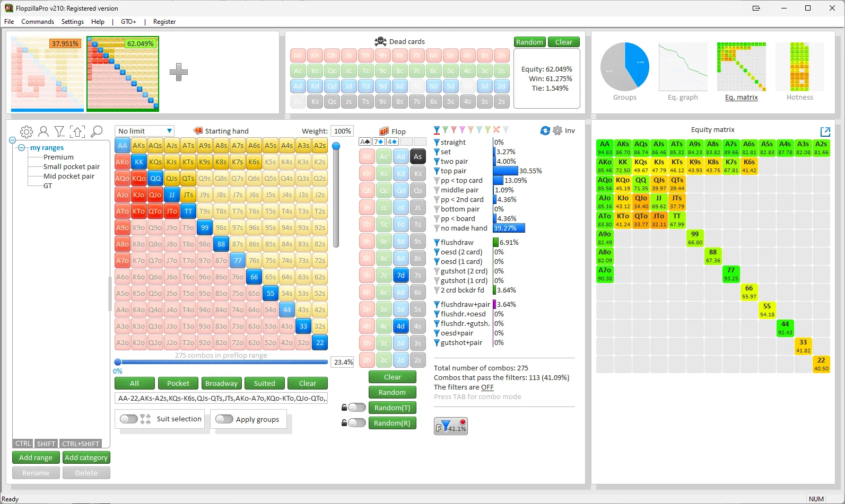Pop out the Equity matrix window
The image size is (845, 504).
click(x=825, y=131)
